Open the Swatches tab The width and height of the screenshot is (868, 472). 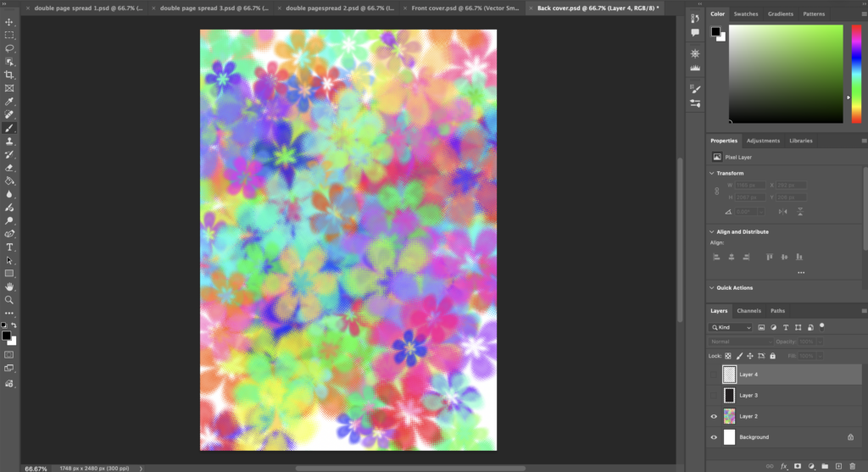[746, 14]
